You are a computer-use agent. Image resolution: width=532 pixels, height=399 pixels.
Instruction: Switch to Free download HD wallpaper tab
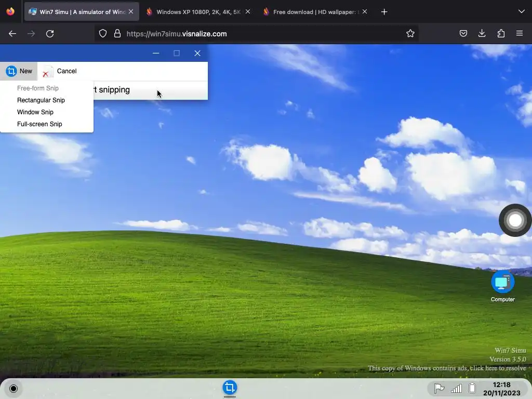[314, 12]
